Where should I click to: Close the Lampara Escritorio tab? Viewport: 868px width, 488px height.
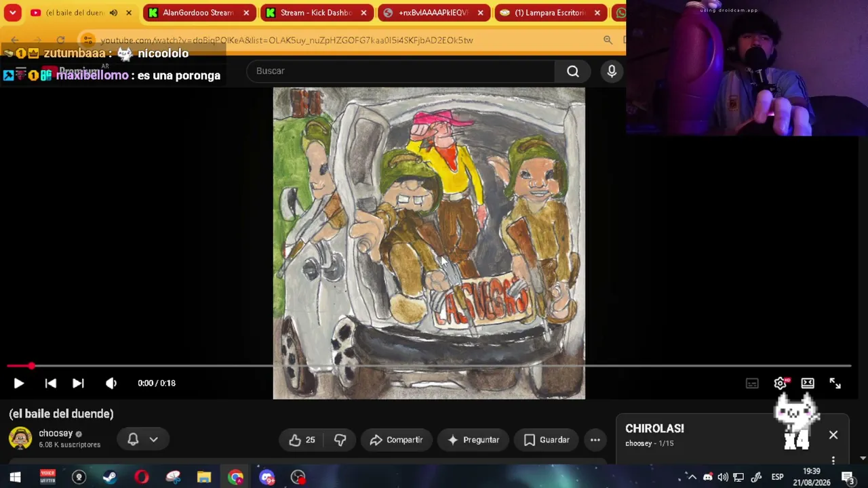coord(597,12)
